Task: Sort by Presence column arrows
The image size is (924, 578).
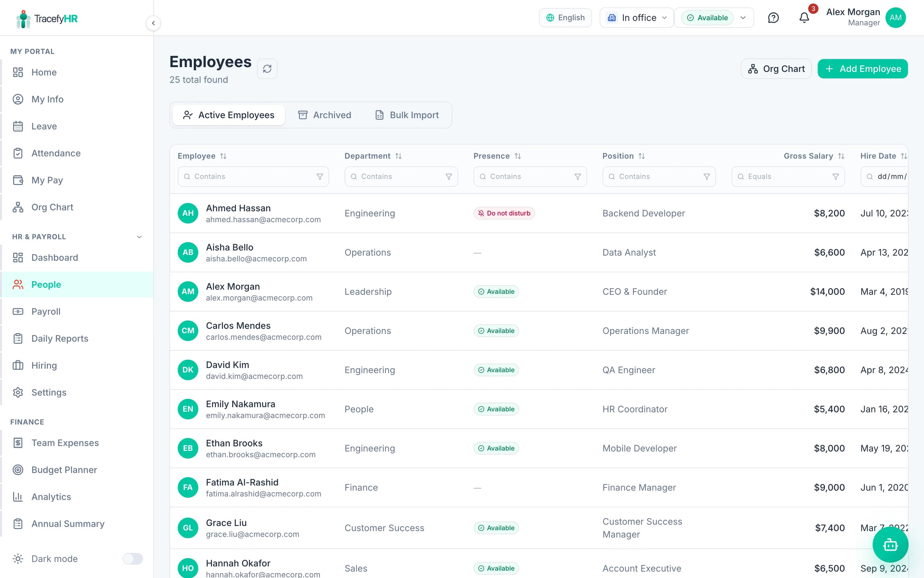Action: click(518, 156)
